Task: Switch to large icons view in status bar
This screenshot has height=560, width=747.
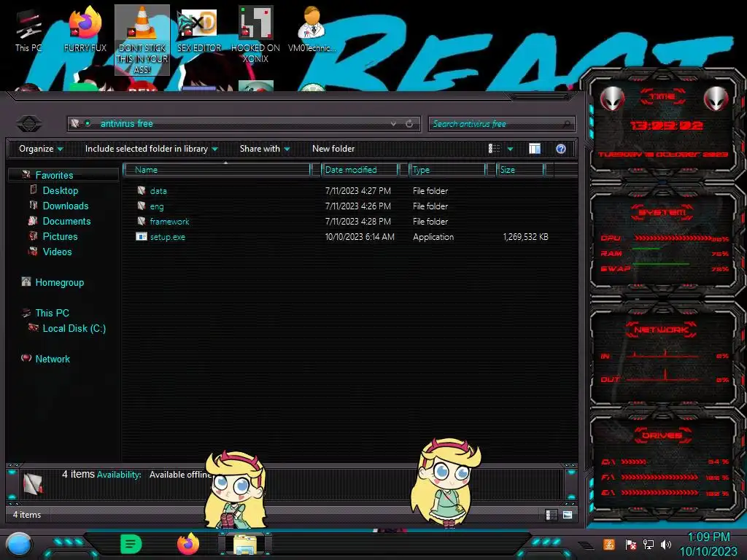Action: pyautogui.click(x=568, y=515)
